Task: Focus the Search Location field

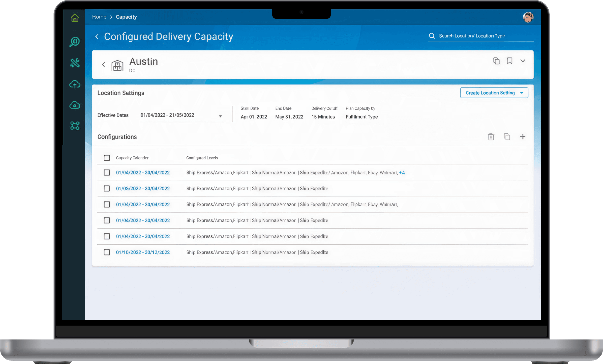Action: tap(481, 36)
